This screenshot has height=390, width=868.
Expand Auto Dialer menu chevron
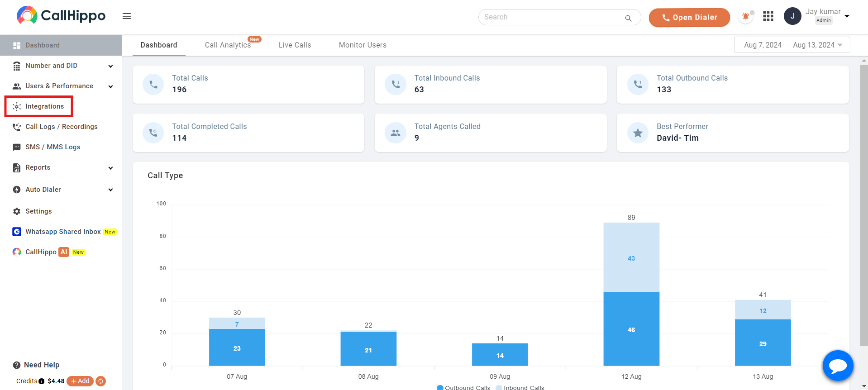pos(110,190)
